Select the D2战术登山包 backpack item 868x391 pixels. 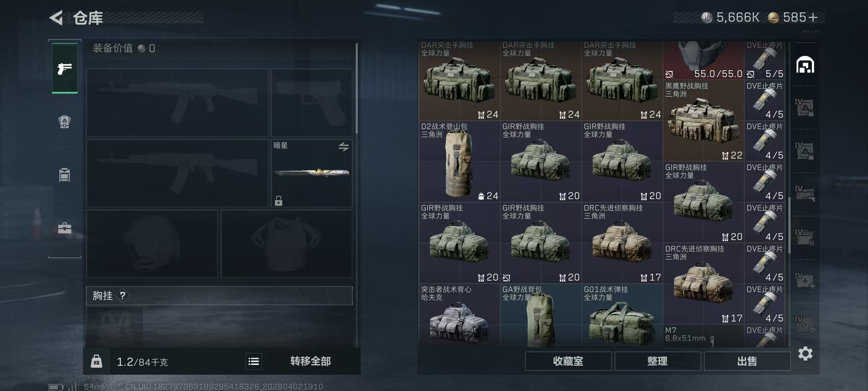(x=459, y=161)
